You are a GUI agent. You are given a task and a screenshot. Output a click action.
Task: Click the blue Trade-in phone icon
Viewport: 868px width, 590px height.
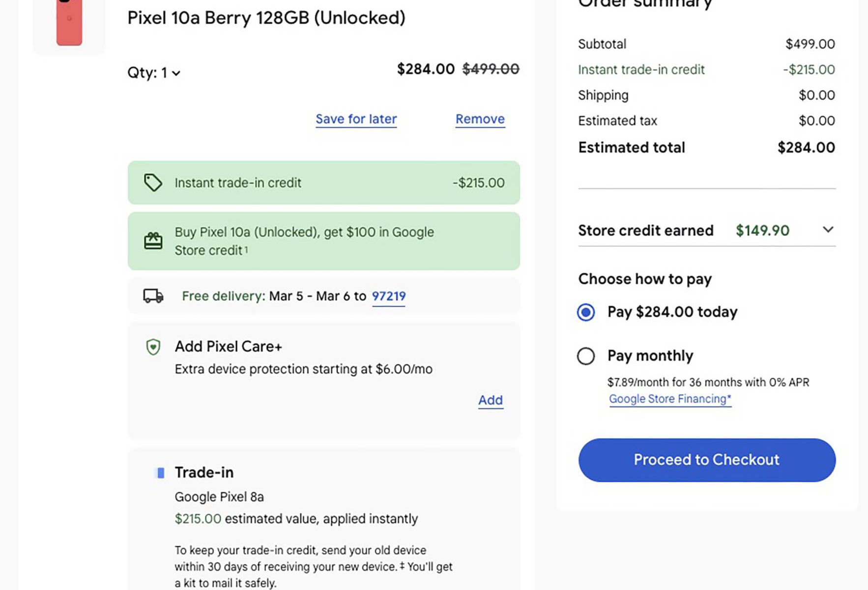pos(160,473)
